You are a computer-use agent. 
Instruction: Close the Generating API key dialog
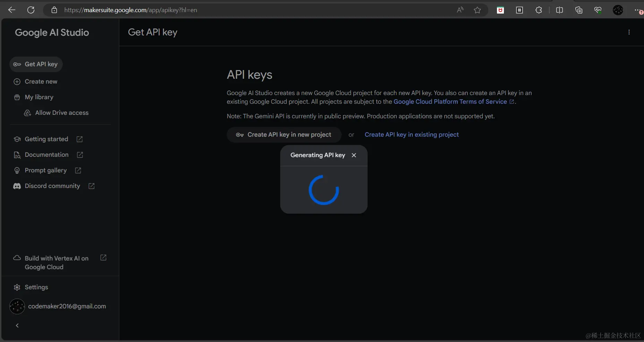(x=354, y=155)
